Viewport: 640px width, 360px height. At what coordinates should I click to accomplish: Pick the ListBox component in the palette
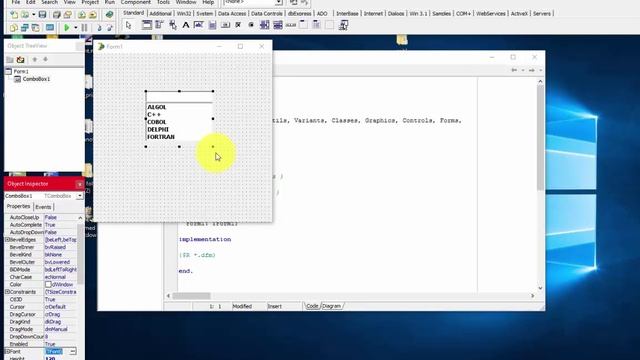[264, 25]
